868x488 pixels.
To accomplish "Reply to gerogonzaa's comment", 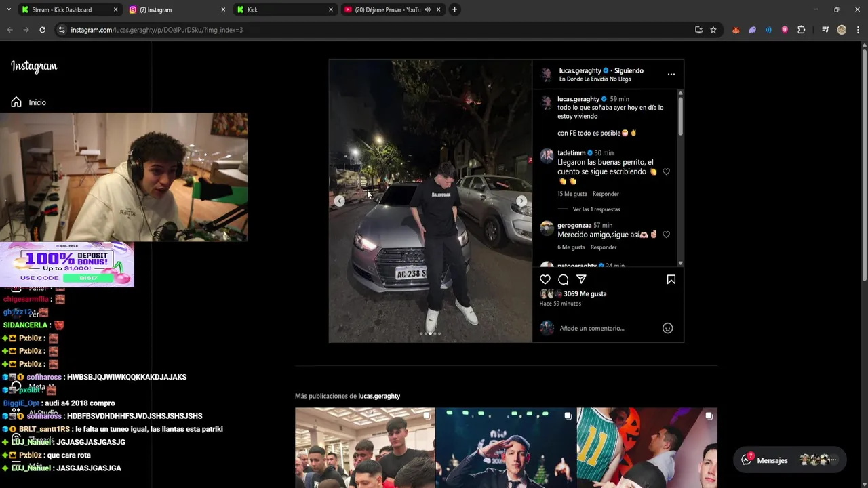I will [x=603, y=247].
